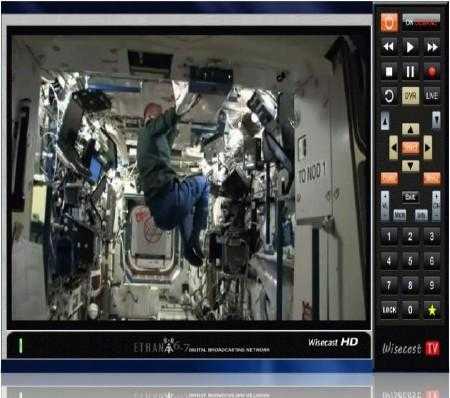Image resolution: width=450 pixels, height=398 pixels.
Task: Fast forward the video
Action: [x=432, y=47]
